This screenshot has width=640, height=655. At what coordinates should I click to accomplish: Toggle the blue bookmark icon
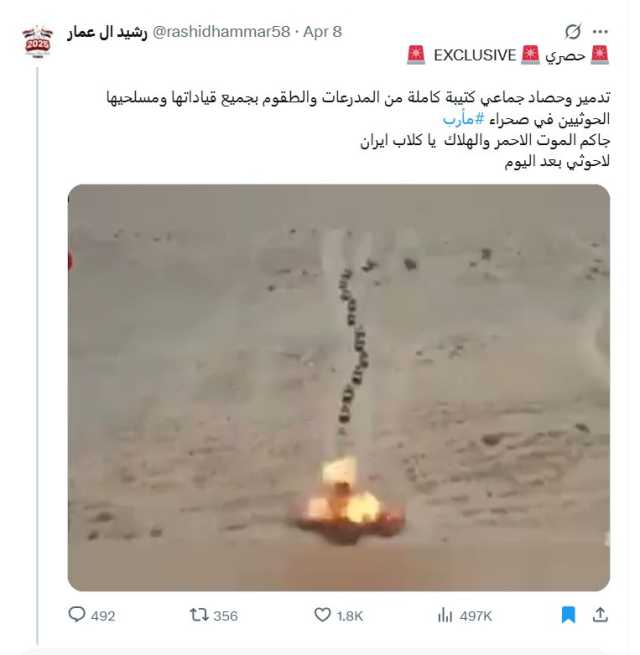click(569, 615)
